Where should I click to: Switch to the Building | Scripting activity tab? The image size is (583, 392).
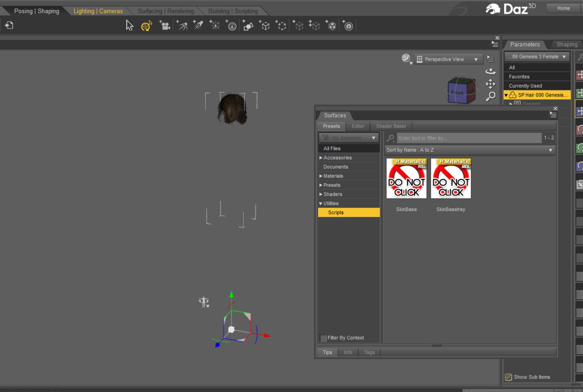[233, 11]
